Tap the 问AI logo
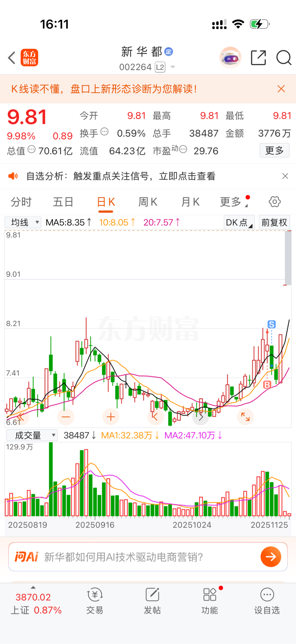Image resolution: width=296 pixels, height=644 pixels. 27,557
